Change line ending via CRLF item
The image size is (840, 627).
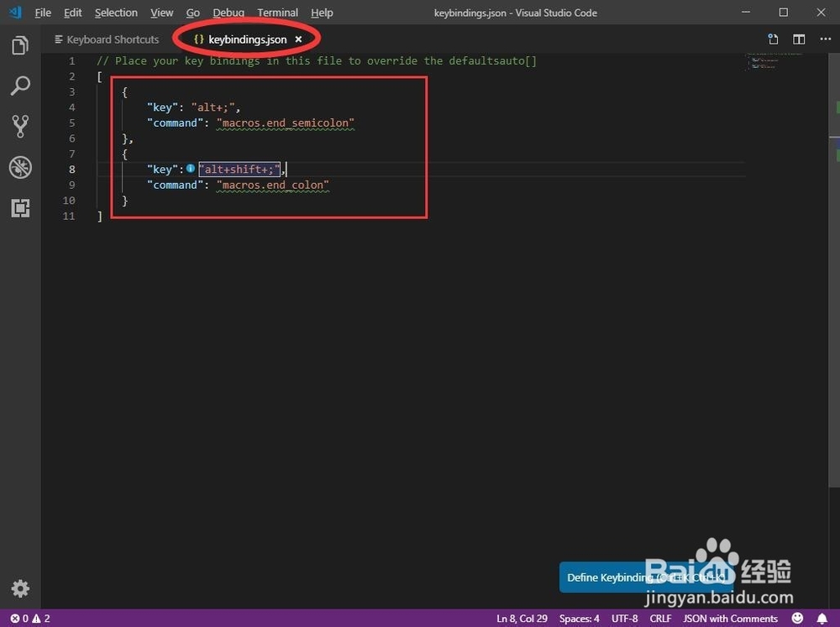(660, 619)
